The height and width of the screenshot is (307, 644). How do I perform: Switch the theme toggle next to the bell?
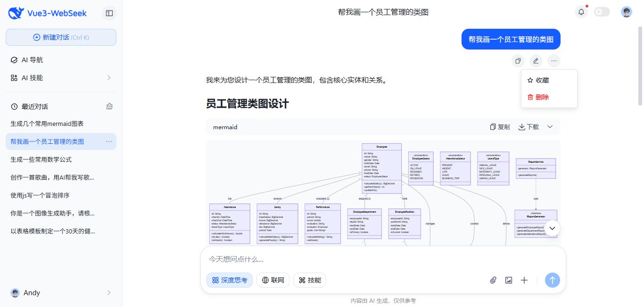[x=602, y=12]
